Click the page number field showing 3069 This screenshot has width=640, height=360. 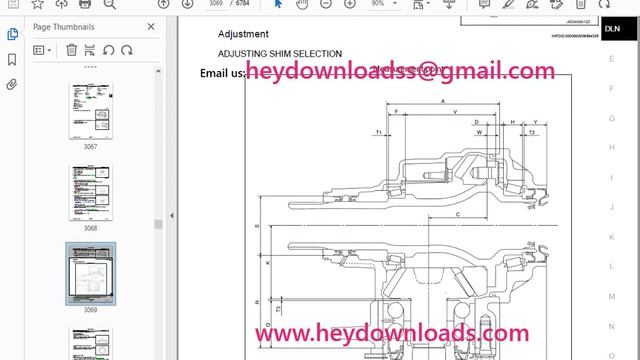(216, 3)
